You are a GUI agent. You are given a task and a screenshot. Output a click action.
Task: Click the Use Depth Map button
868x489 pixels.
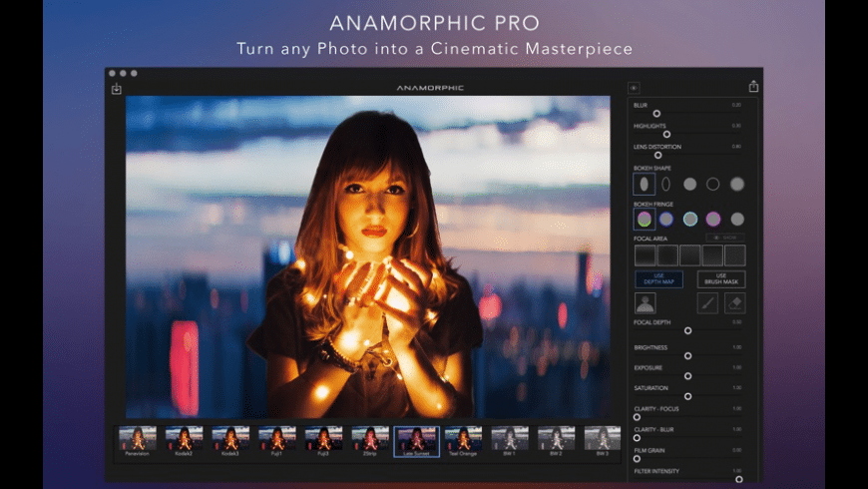(x=658, y=279)
